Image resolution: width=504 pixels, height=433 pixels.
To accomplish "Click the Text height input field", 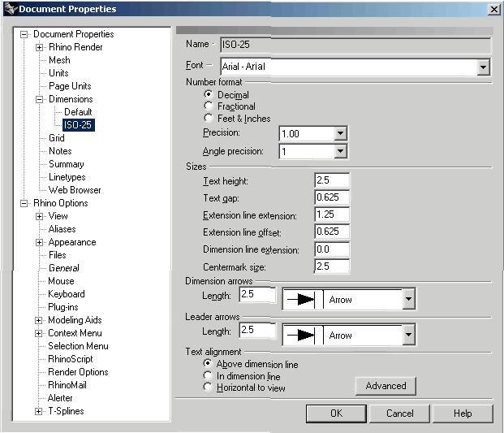I will click(x=332, y=180).
